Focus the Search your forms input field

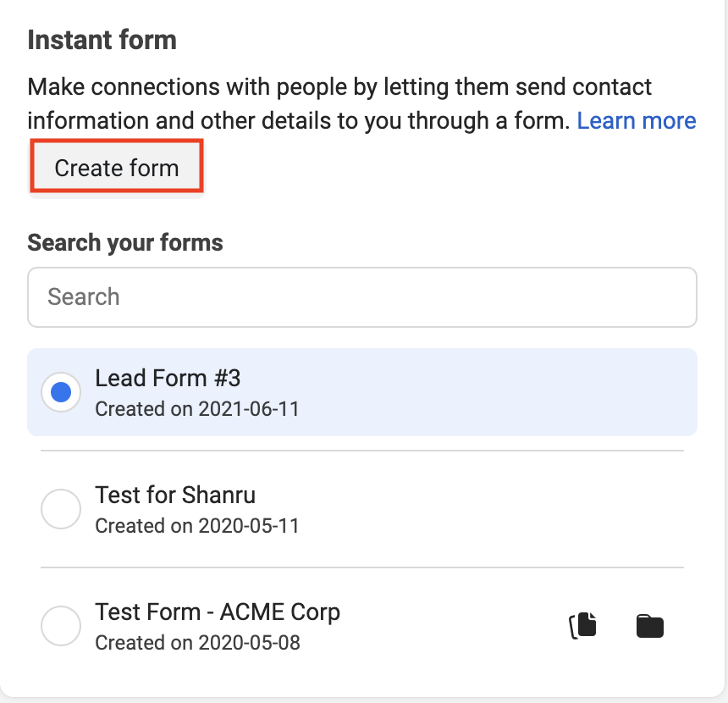(x=362, y=297)
